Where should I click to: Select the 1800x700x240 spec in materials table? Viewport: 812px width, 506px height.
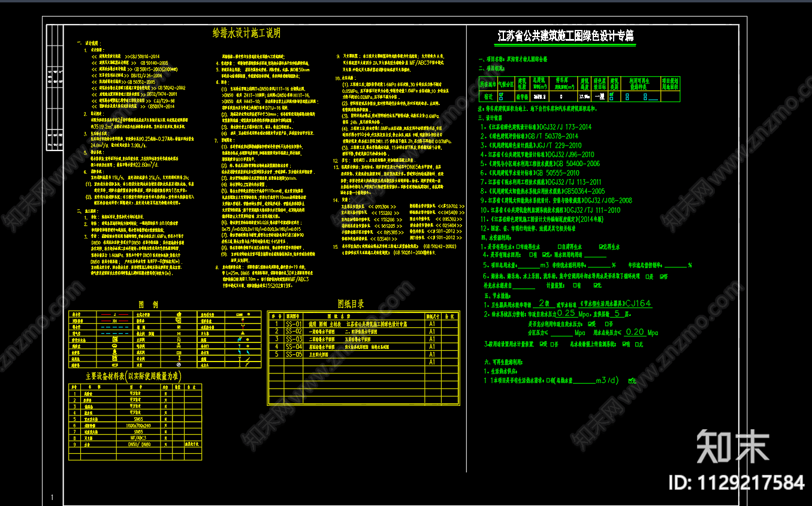click(x=138, y=425)
